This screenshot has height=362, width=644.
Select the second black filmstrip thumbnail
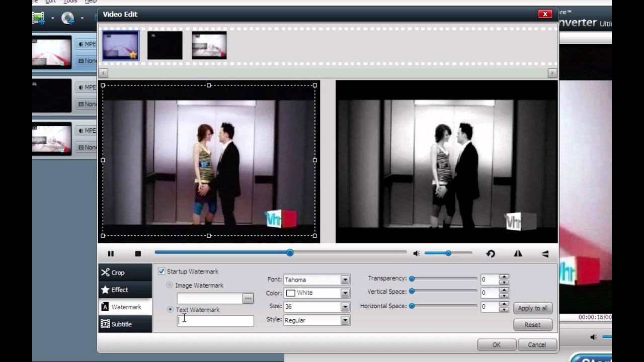tap(165, 45)
